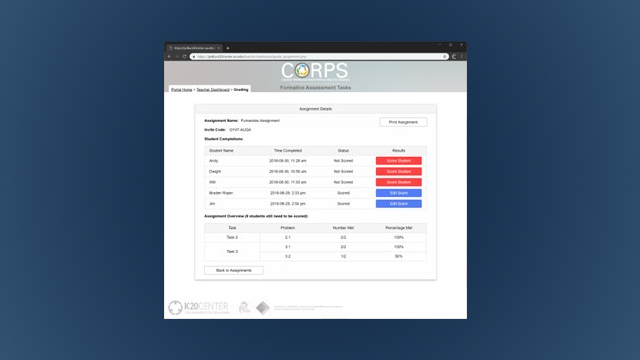640x360 pixels.
Task: Open the browser three-dot menu
Action: (x=462, y=57)
